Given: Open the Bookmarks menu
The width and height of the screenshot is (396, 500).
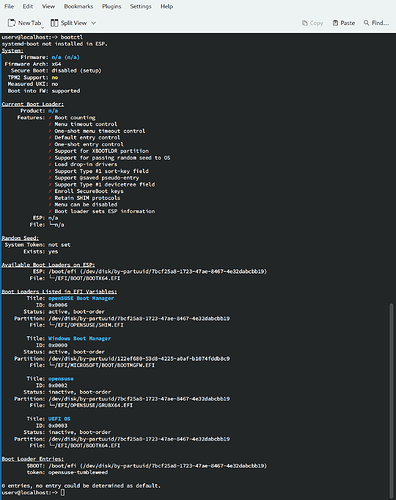Looking at the screenshot, I should [78, 6].
